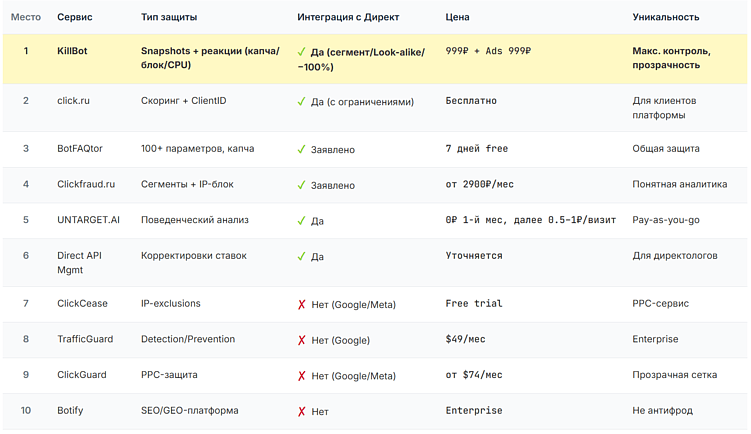Image resolution: width=751 pixels, height=434 pixels.
Task: Click the green checkmark in BotFAQtor row
Action: (x=301, y=149)
